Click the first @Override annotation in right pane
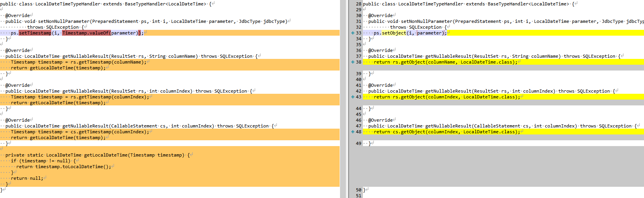This screenshot has height=198, width=644. point(380,15)
